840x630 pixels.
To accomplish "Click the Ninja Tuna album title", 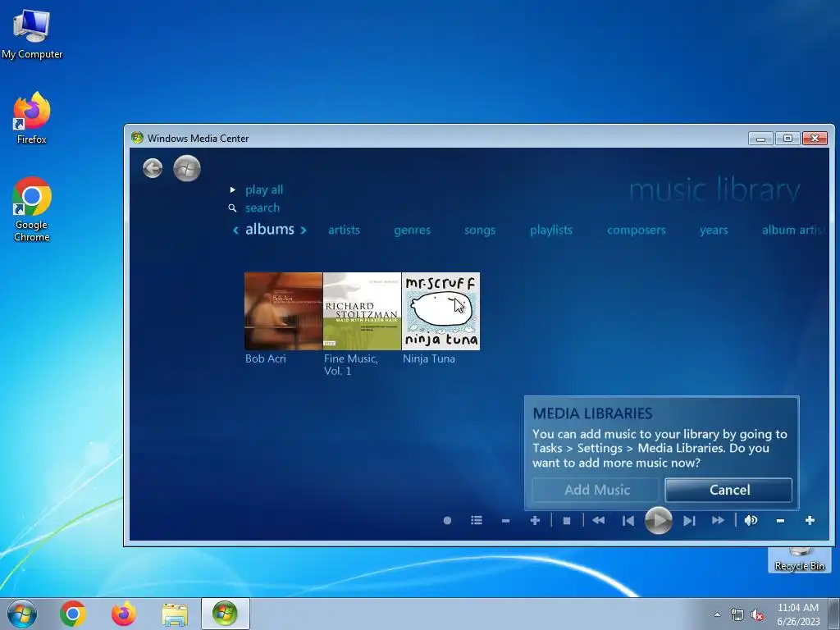I will point(429,358).
